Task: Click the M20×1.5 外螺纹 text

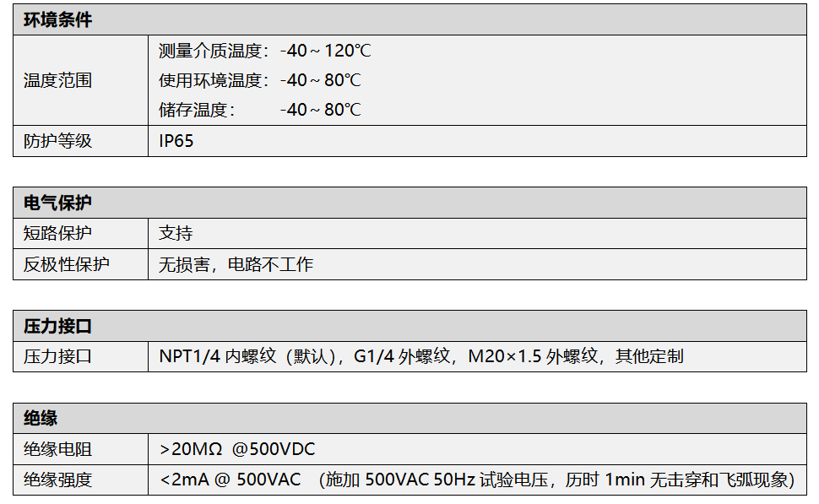Action: pos(533,356)
